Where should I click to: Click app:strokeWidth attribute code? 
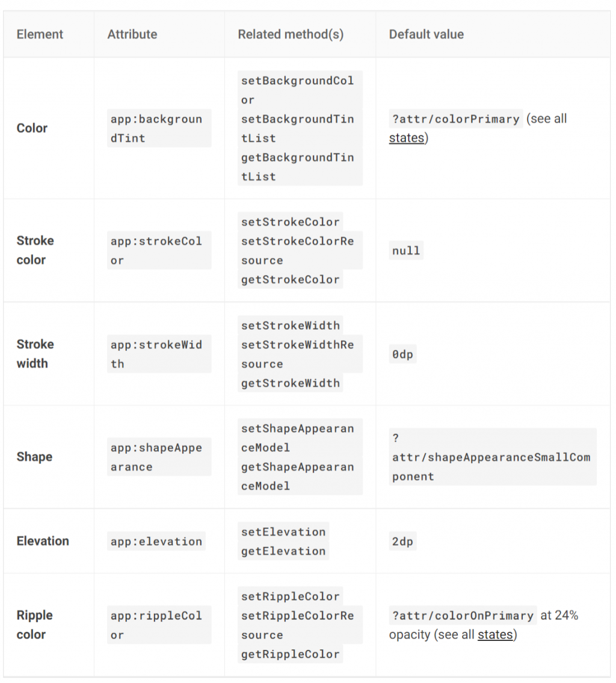[x=156, y=354]
